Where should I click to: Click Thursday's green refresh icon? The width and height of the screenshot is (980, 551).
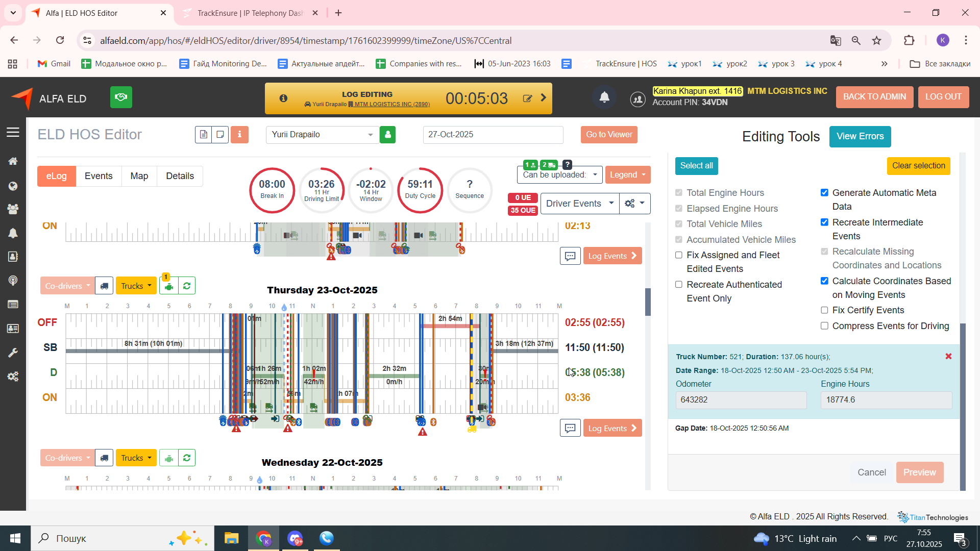coord(187,286)
